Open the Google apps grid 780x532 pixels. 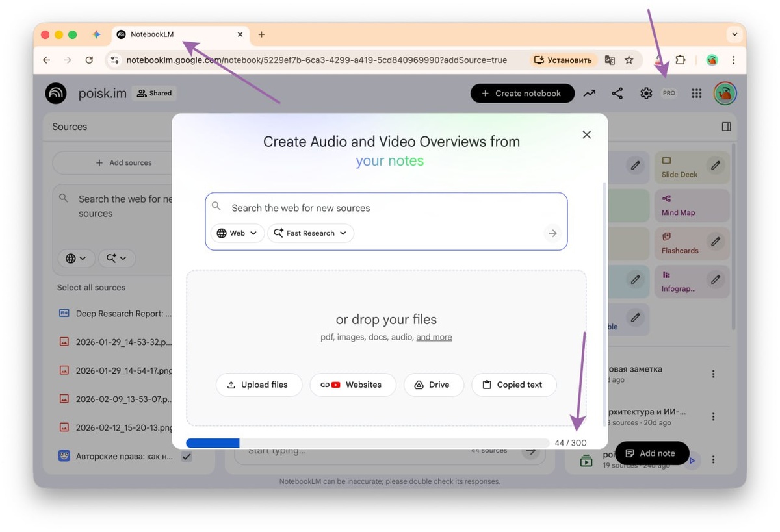[x=697, y=94]
